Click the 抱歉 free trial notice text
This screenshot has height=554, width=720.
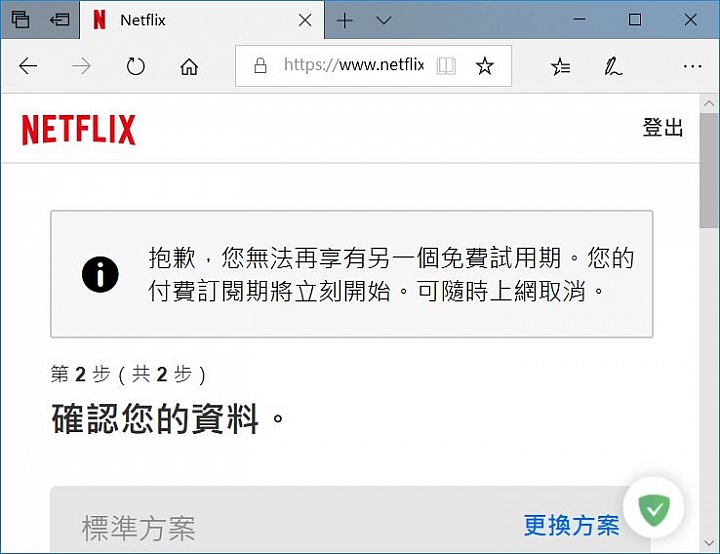click(x=391, y=274)
